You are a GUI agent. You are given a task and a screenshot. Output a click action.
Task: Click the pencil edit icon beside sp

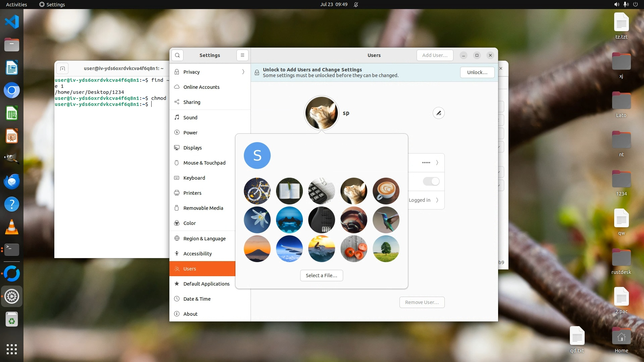[x=439, y=113]
